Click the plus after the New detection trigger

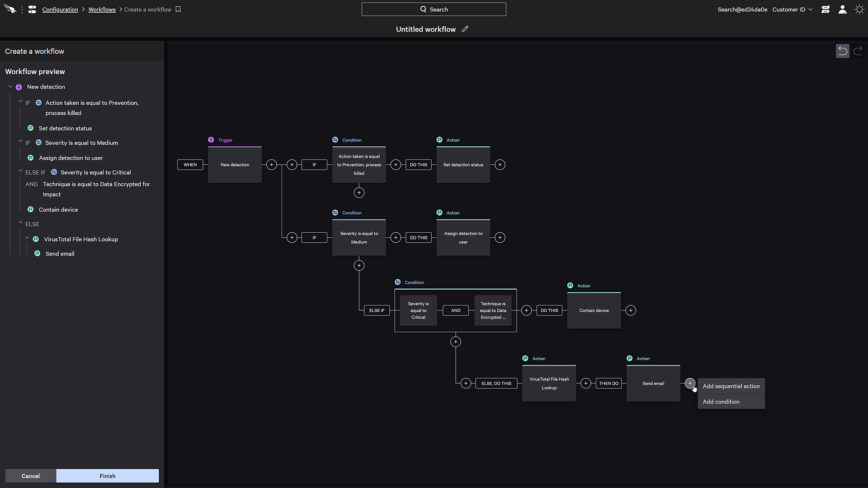[x=271, y=165]
